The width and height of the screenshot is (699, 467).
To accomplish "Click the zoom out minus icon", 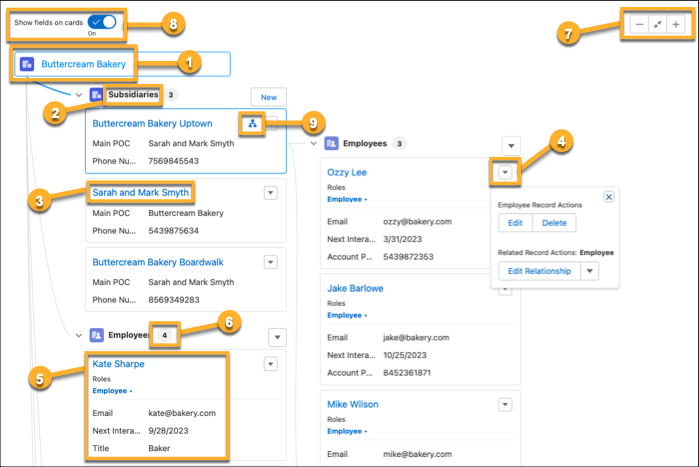I will pyautogui.click(x=638, y=24).
